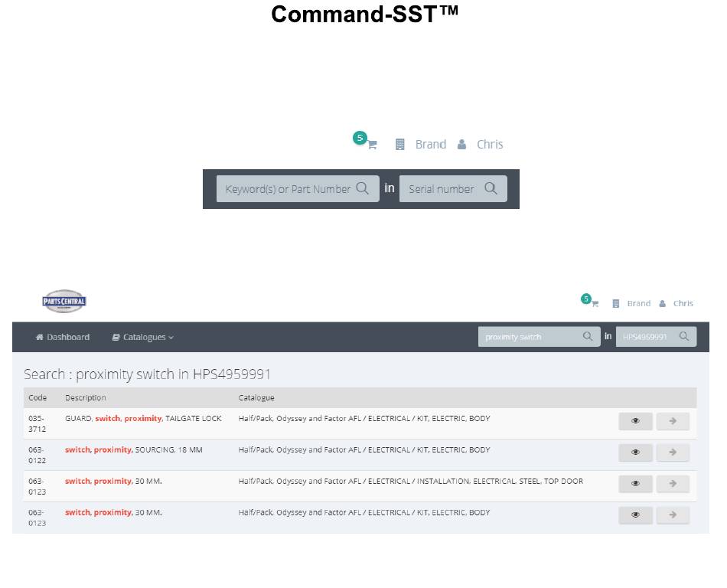View details for GUARD tailgate lock row
Image resolution: width=727 pixels, height=588 pixels.
[636, 421]
